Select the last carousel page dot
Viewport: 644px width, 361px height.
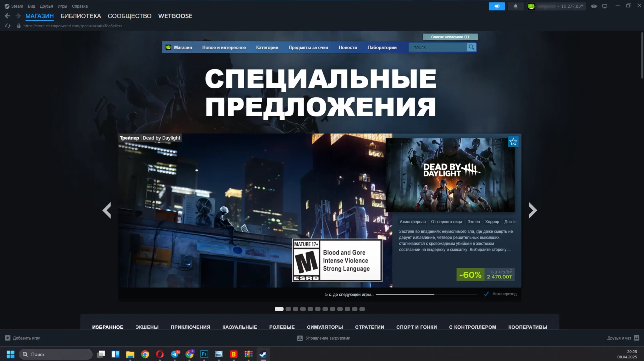[x=362, y=309]
